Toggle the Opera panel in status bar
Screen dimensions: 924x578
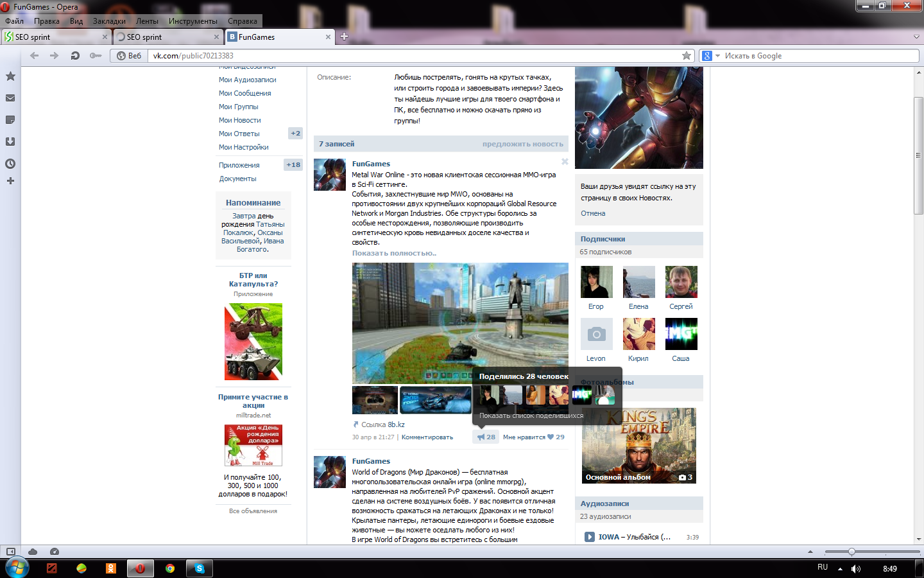(x=10, y=552)
